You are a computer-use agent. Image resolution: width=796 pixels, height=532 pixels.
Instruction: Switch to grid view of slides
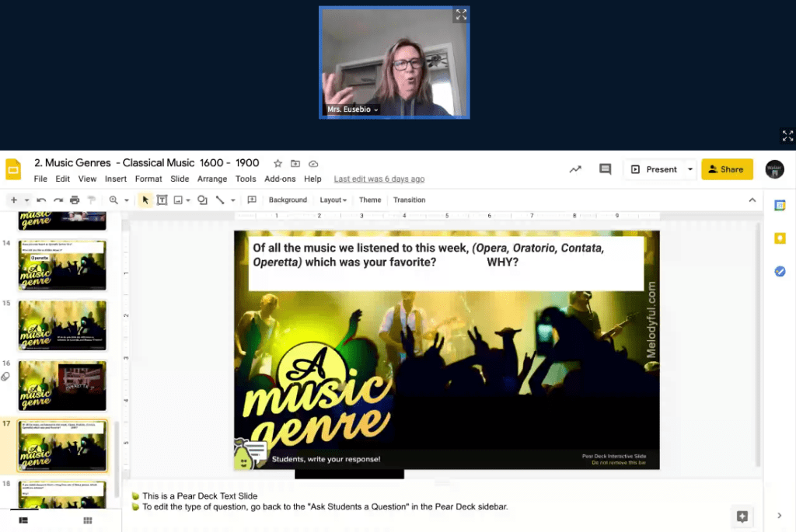pos(88,520)
